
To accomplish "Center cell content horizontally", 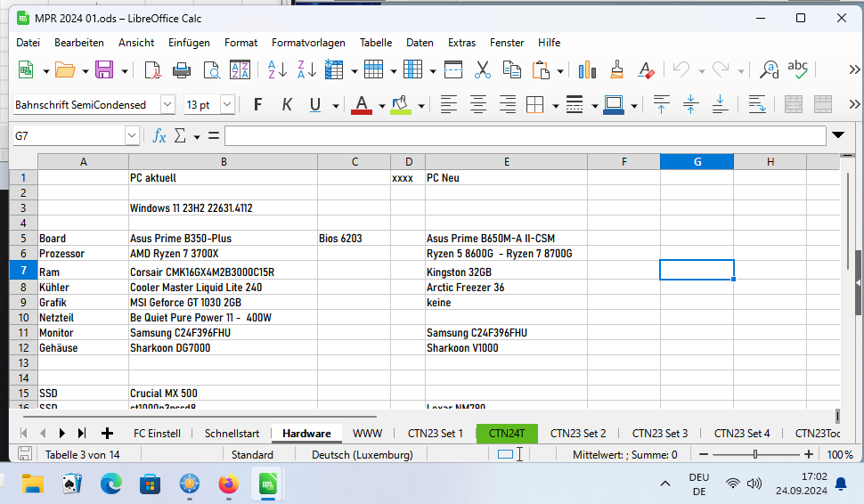I will point(478,104).
